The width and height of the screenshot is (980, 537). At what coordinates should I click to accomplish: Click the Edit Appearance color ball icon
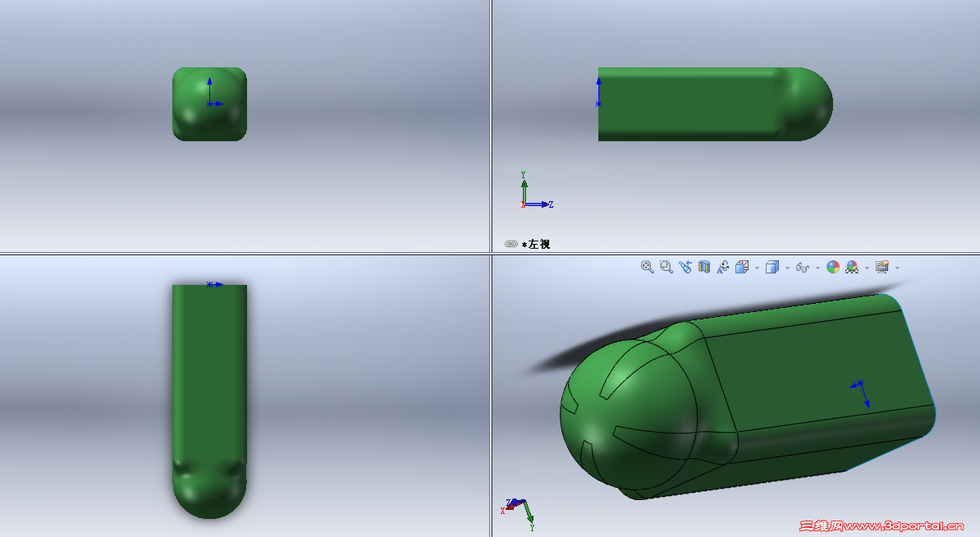[833, 267]
